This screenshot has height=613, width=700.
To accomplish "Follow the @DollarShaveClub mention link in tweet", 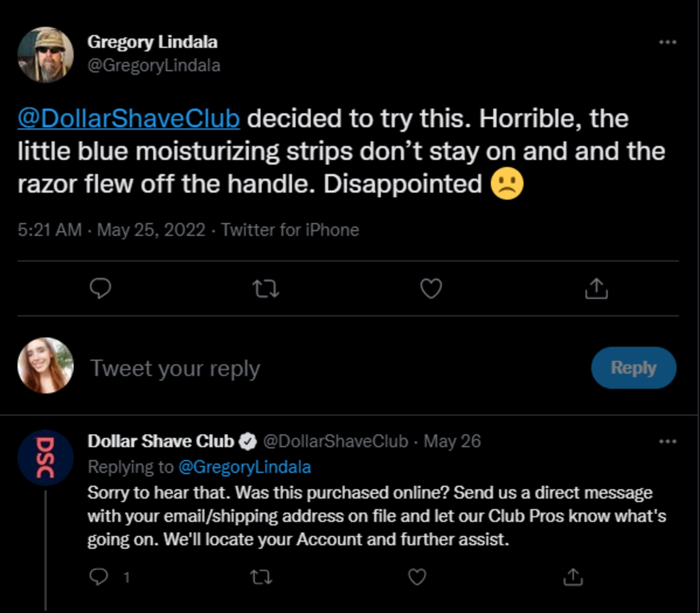I will 129,118.
